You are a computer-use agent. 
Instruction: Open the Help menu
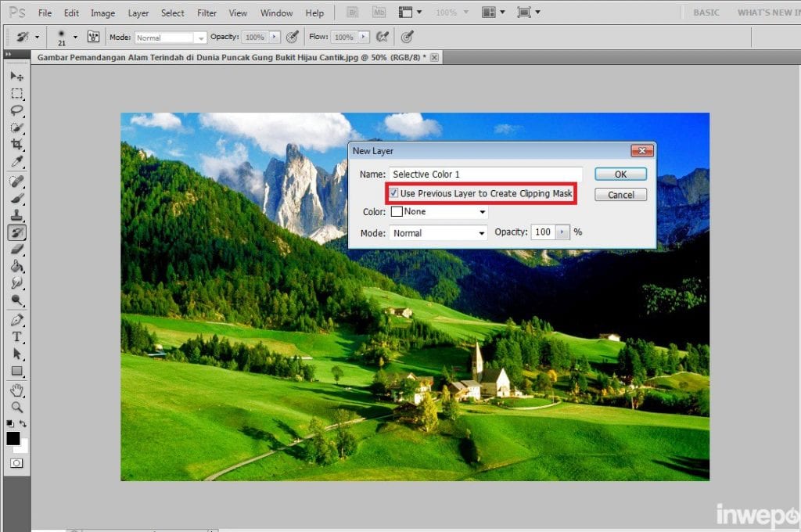[314, 13]
